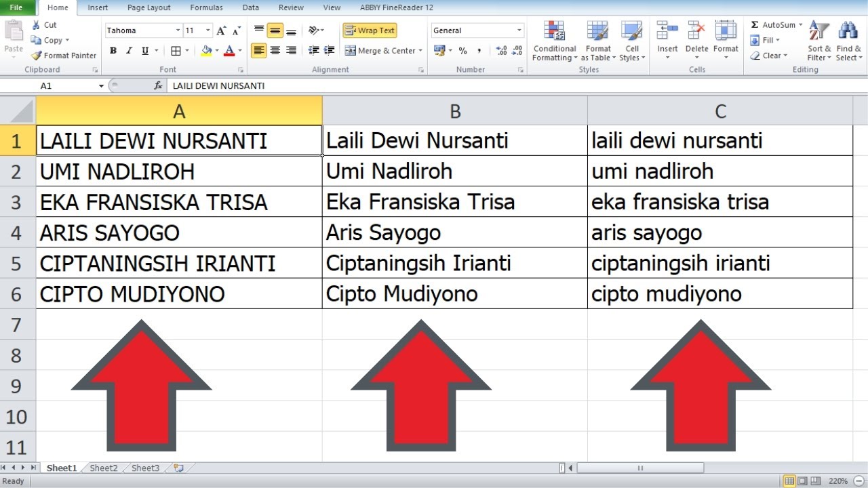Image resolution: width=868 pixels, height=488 pixels.
Task: Open the ABBYY FineReader 12 tab
Action: [397, 7]
